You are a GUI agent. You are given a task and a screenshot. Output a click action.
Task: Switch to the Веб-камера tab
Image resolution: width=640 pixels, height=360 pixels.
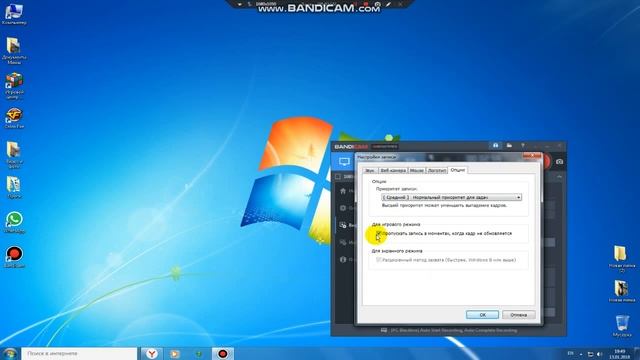(393, 171)
